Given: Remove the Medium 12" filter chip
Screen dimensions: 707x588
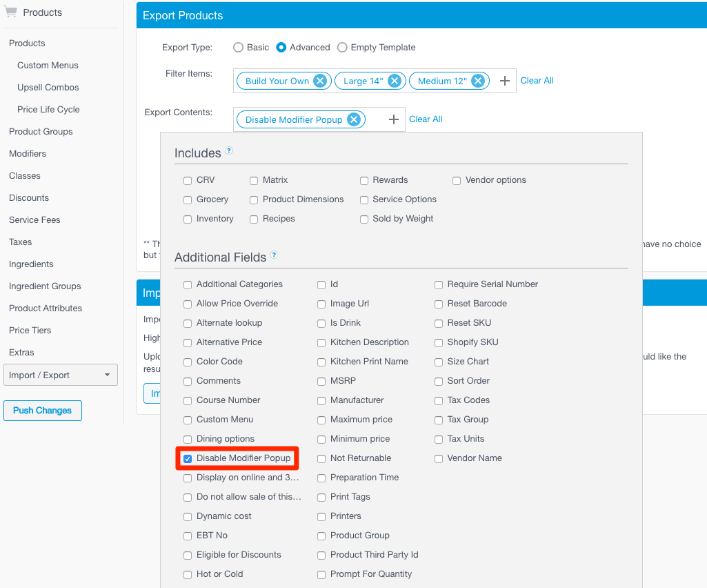Looking at the screenshot, I should (x=477, y=80).
